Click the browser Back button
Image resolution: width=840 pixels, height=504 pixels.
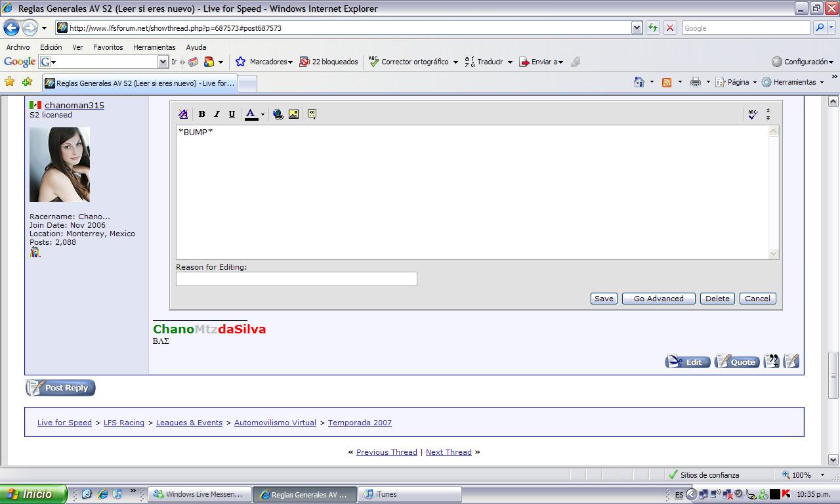click(11, 28)
